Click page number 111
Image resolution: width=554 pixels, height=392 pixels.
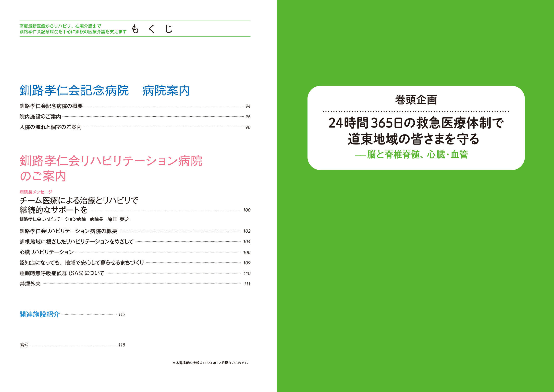click(247, 284)
